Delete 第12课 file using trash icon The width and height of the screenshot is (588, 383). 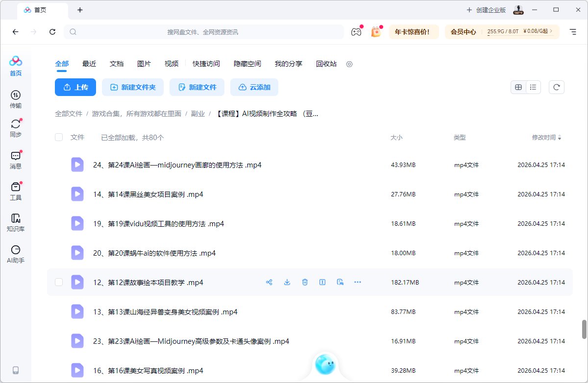tap(305, 282)
